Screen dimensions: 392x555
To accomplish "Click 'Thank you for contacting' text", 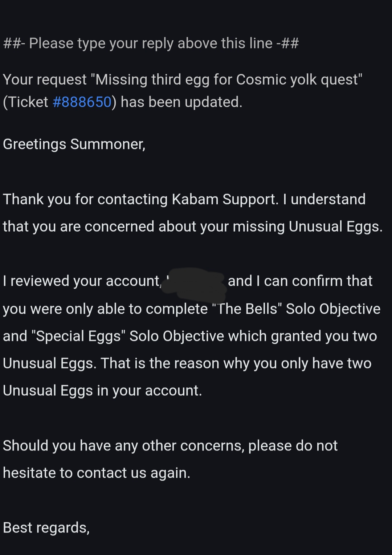I will tap(86, 199).
